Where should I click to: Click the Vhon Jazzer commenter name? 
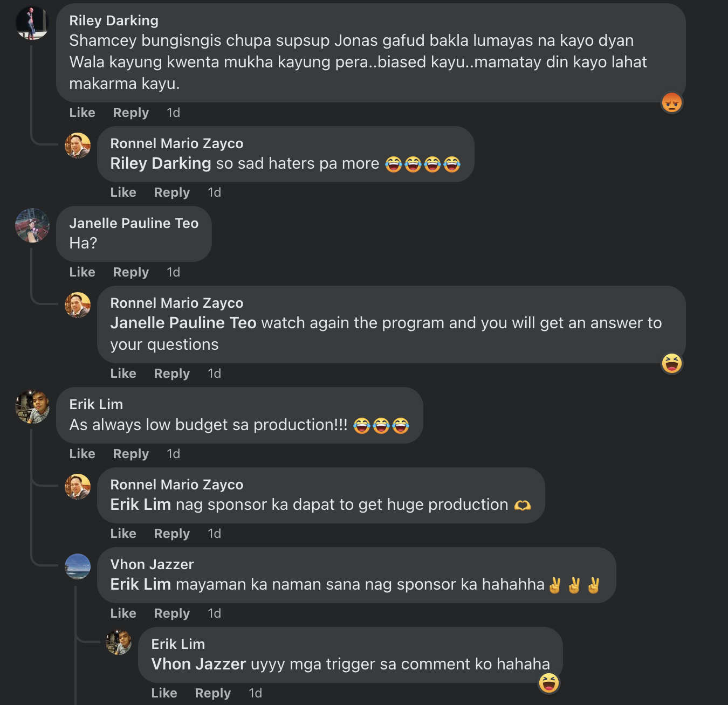point(152,564)
